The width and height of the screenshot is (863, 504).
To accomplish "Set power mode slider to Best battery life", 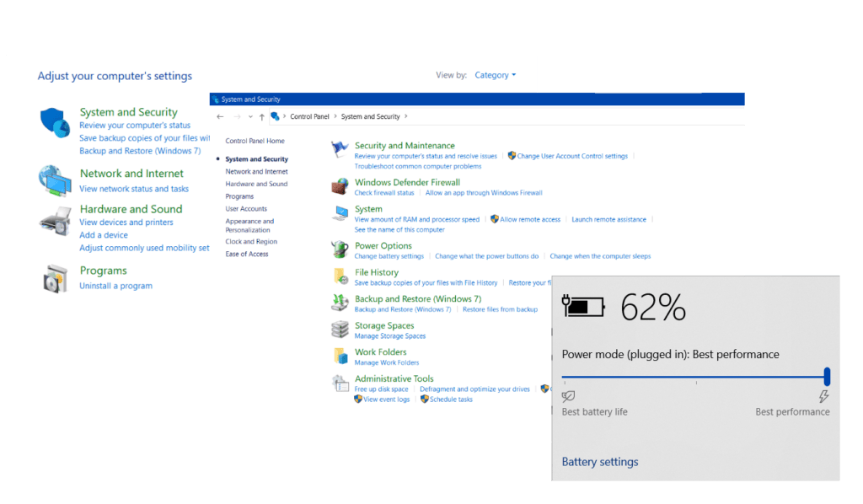I will pyautogui.click(x=566, y=376).
